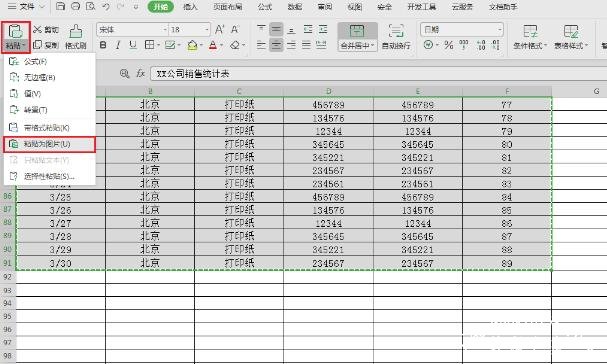Click the Increase Decimal icon
607x364 pixels.
point(481,45)
